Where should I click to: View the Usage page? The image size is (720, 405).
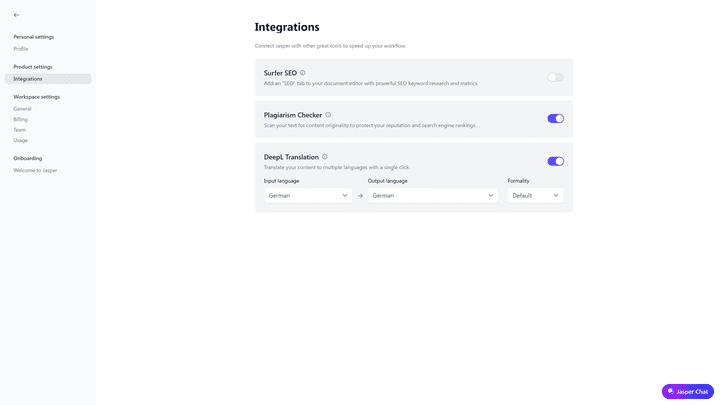(x=21, y=140)
